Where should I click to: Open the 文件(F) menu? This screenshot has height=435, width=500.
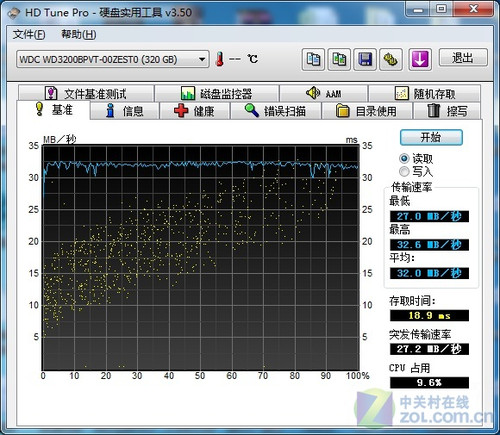click(29, 34)
